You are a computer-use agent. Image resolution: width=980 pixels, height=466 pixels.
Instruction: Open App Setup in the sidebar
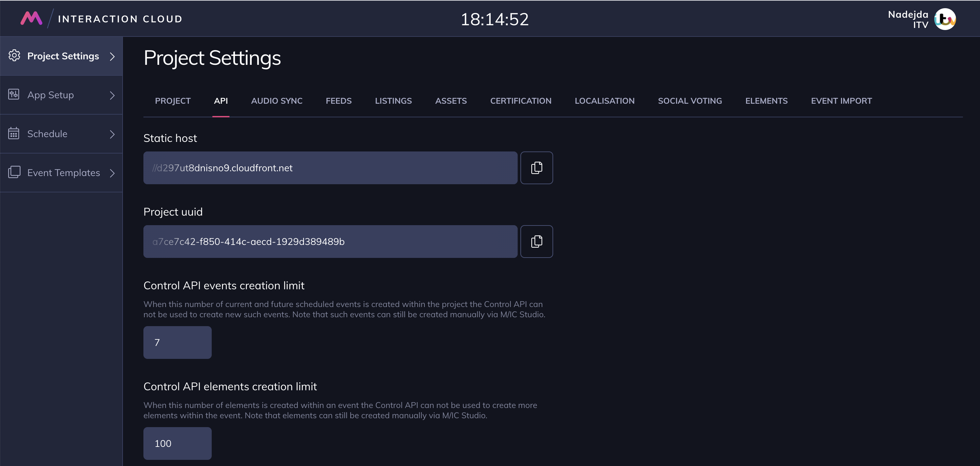[x=61, y=95]
